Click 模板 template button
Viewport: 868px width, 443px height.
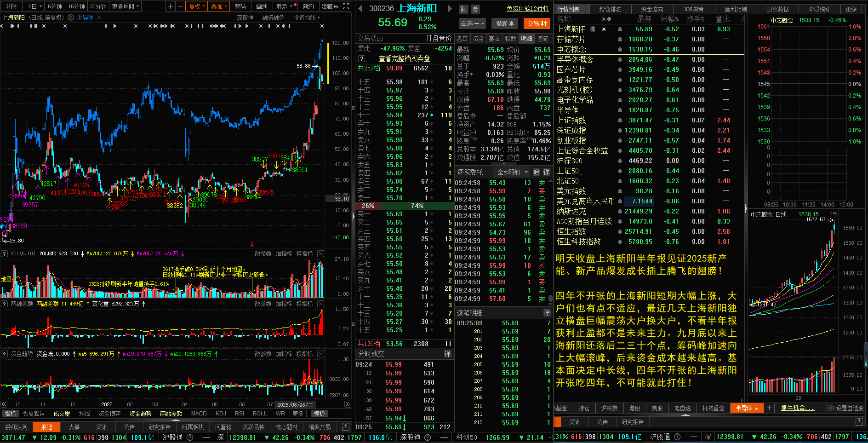[320, 414]
